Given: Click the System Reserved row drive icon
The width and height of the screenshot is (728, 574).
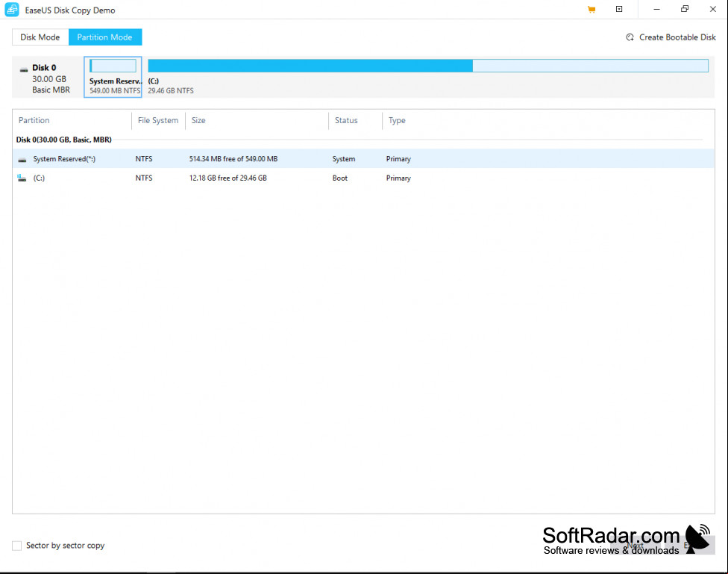Looking at the screenshot, I should pos(22,160).
